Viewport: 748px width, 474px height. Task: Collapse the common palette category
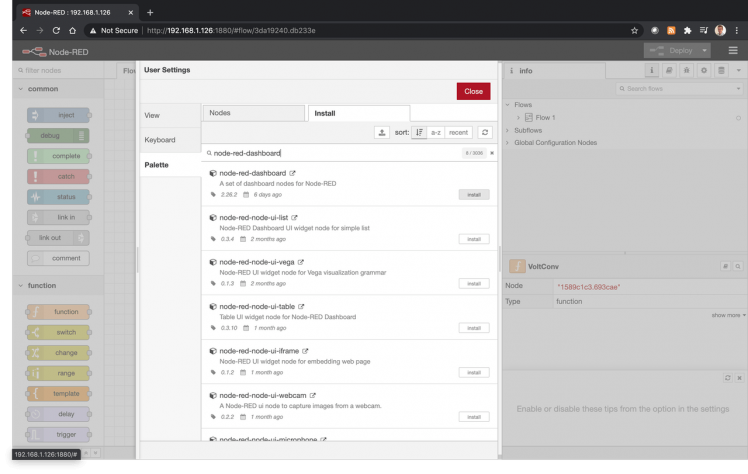coord(22,89)
